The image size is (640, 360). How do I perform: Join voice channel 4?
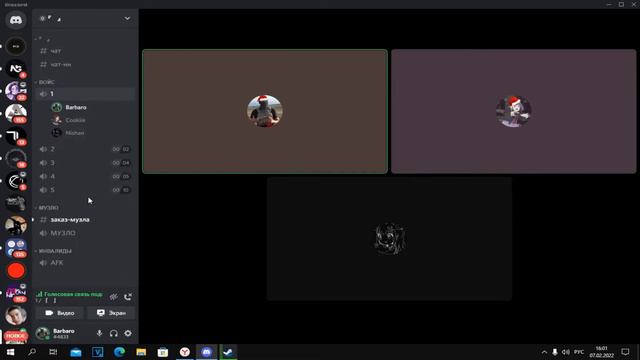point(85,176)
